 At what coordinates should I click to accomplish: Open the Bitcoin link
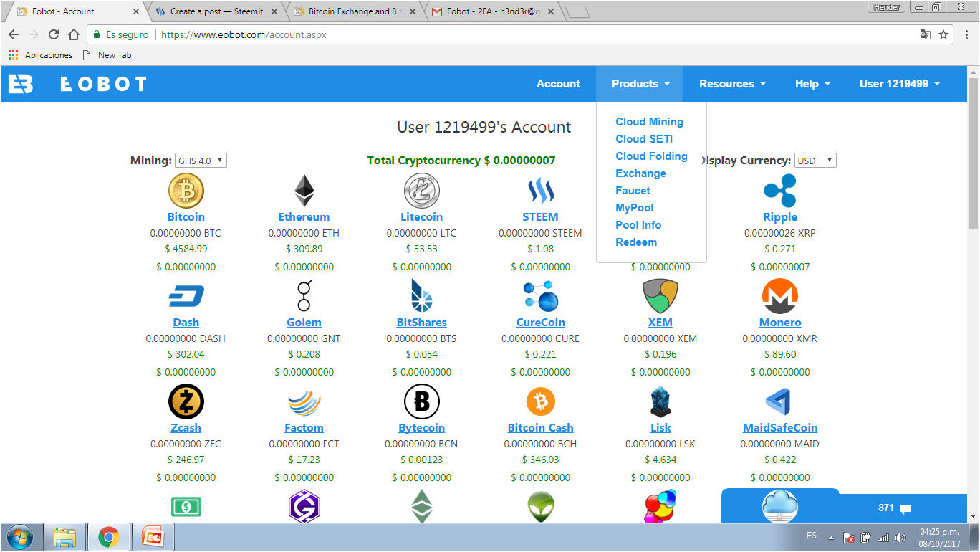[186, 217]
